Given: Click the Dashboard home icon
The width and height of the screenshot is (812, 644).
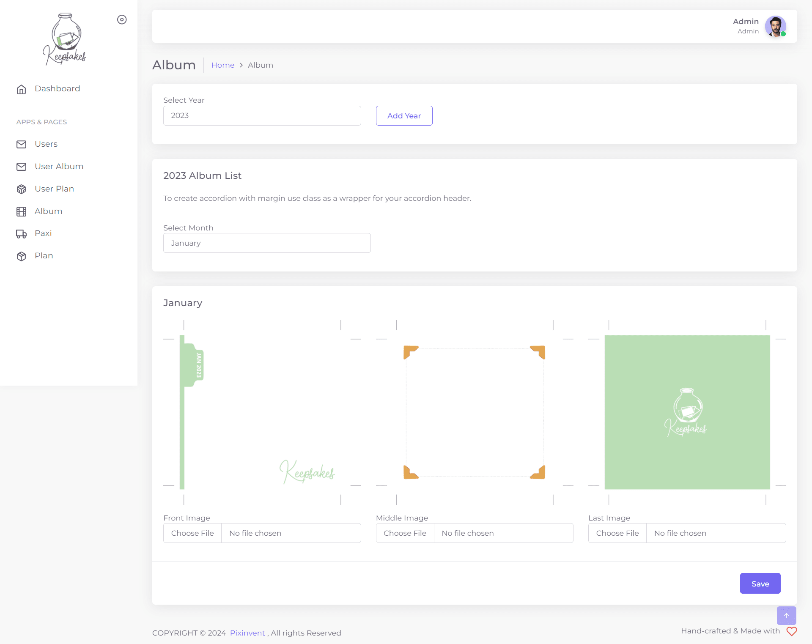Looking at the screenshot, I should 21,89.
